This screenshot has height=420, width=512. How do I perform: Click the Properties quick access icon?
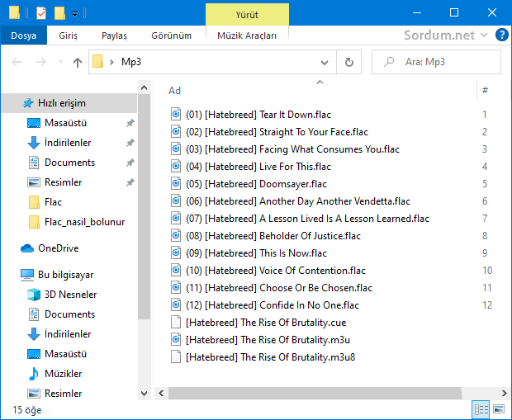(41, 13)
